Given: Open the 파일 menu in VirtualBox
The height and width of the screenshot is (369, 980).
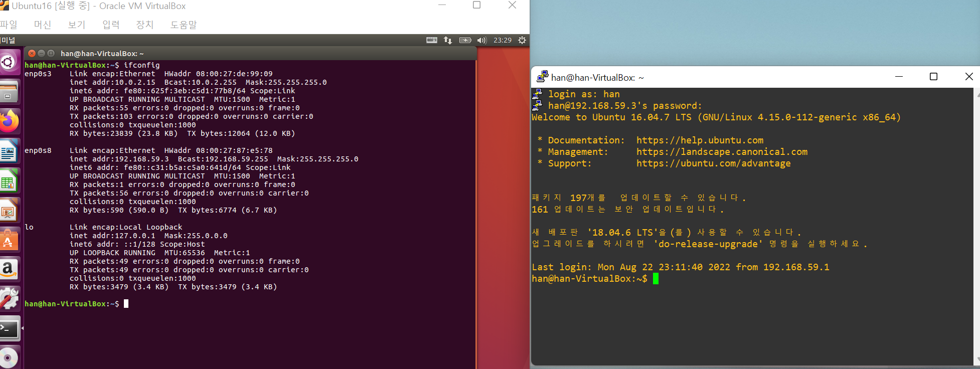Looking at the screenshot, I should pos(9,25).
